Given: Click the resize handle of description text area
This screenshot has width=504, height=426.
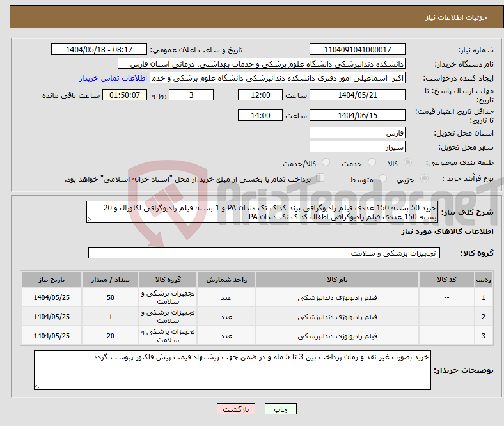Looking at the screenshot, I should [90, 219].
